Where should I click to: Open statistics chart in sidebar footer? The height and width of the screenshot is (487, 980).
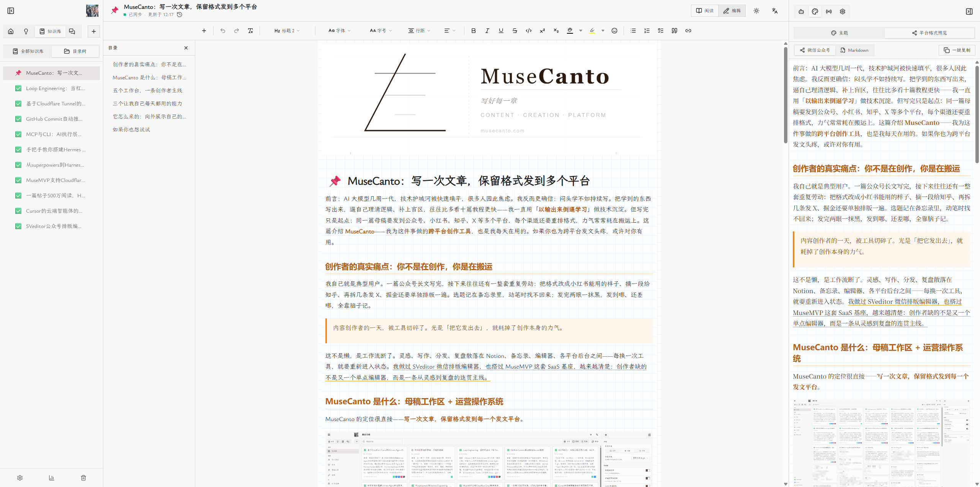pos(52,478)
